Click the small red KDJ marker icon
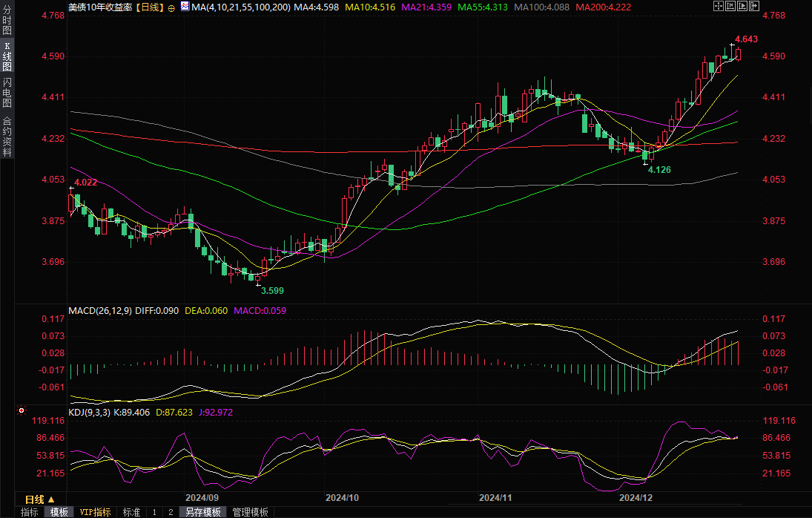The width and height of the screenshot is (812, 518). (22, 410)
